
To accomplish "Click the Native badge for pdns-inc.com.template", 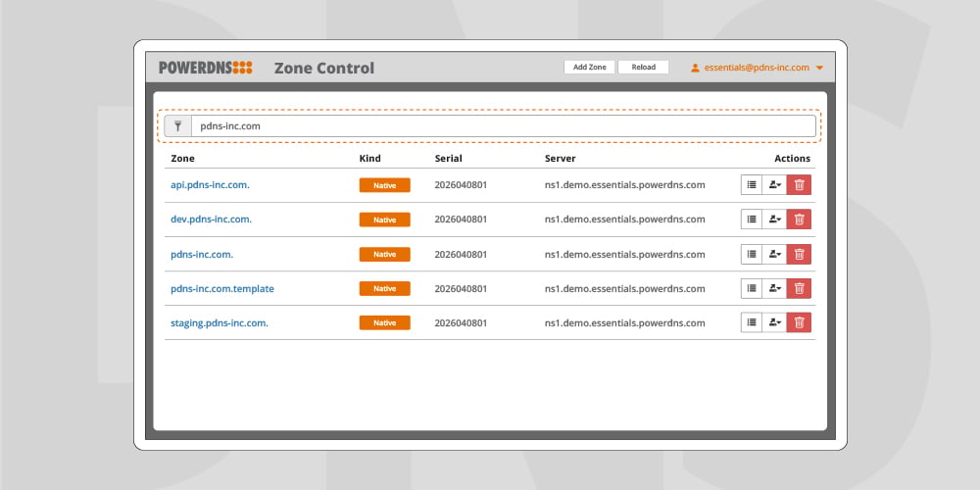I will point(384,289).
